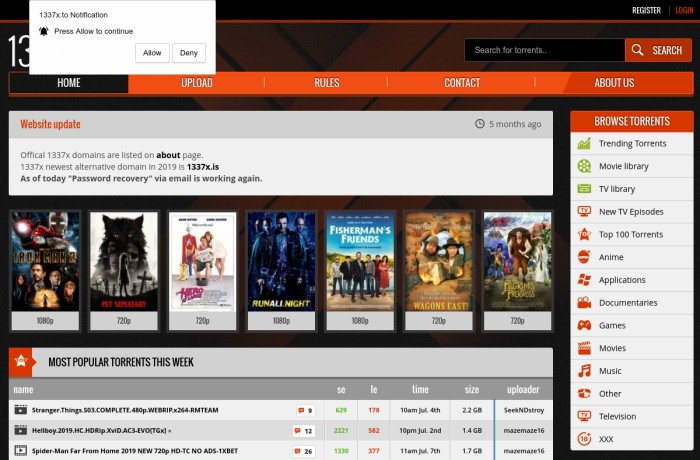Click the Movie library film reel icon
The height and width of the screenshot is (460, 700).
[584, 166]
